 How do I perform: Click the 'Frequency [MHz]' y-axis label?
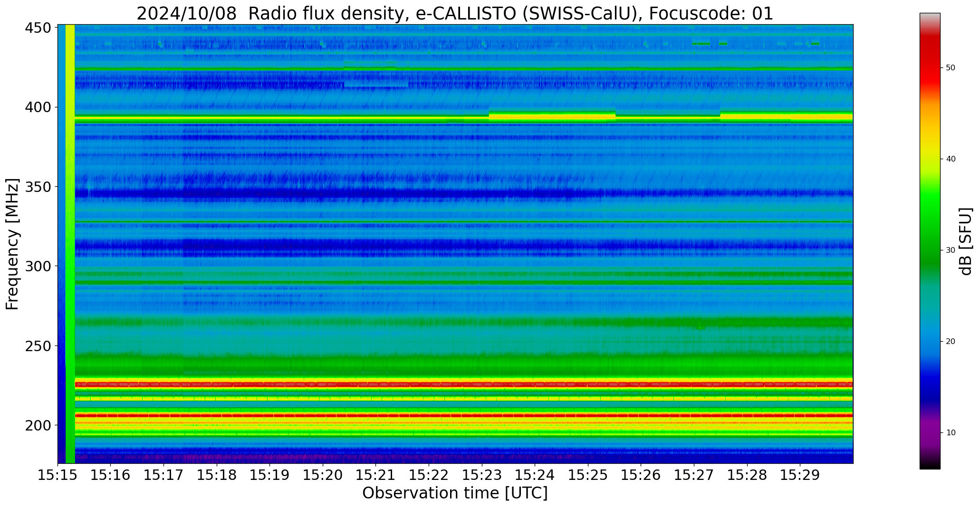tap(12, 244)
